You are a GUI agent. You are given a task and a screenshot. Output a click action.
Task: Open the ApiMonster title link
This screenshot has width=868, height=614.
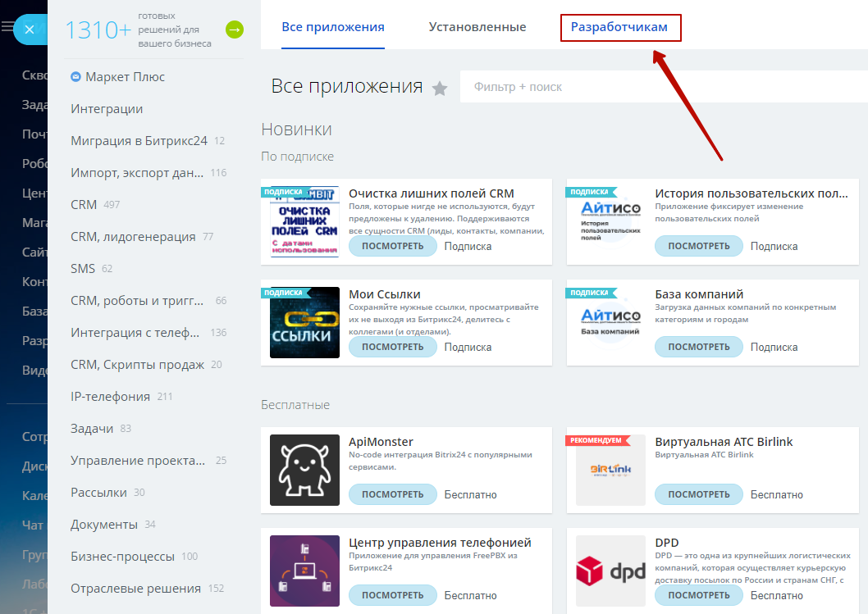[381, 442]
